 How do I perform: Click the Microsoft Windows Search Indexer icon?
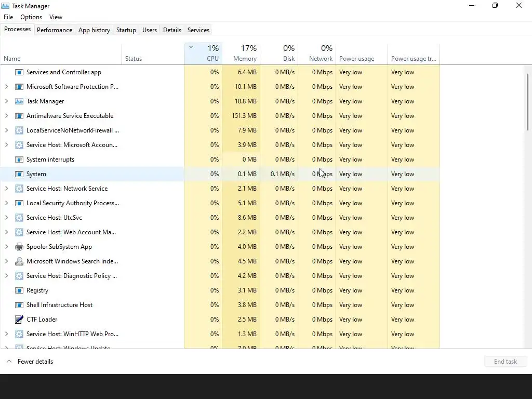(x=19, y=262)
